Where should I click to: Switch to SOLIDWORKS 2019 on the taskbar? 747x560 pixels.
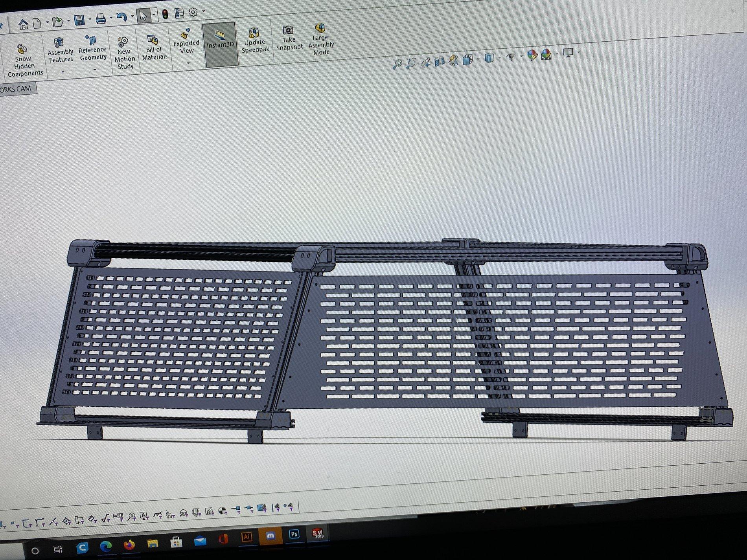(x=317, y=533)
